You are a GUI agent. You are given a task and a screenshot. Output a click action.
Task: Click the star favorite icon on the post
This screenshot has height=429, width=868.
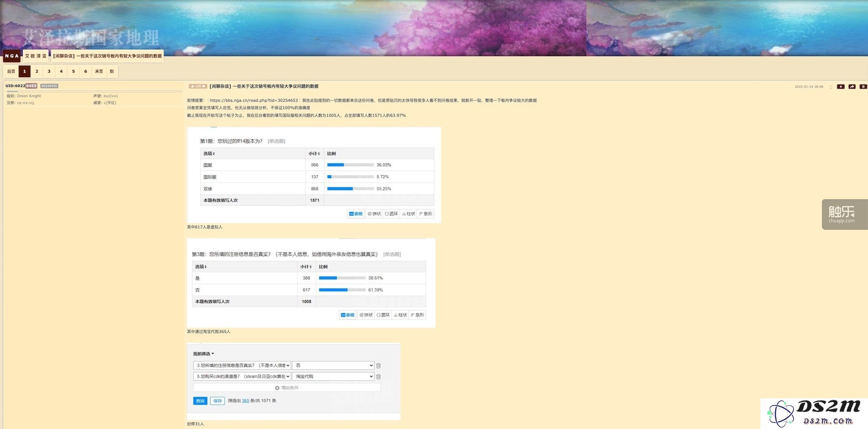point(840,86)
